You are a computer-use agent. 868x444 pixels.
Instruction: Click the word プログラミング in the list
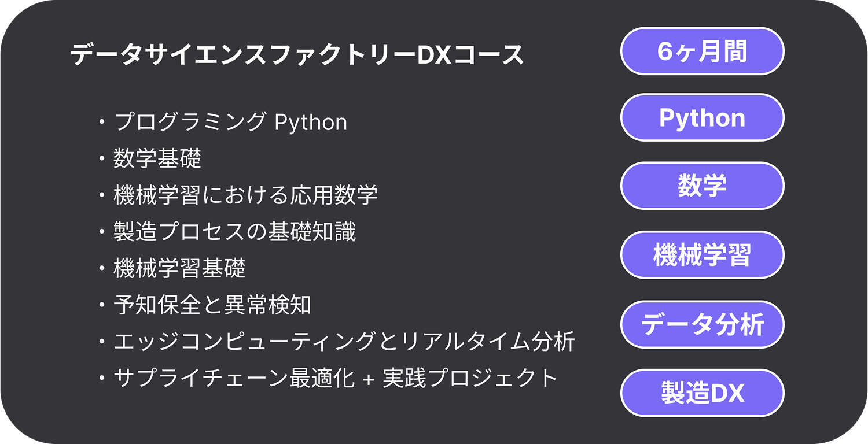click(x=190, y=123)
